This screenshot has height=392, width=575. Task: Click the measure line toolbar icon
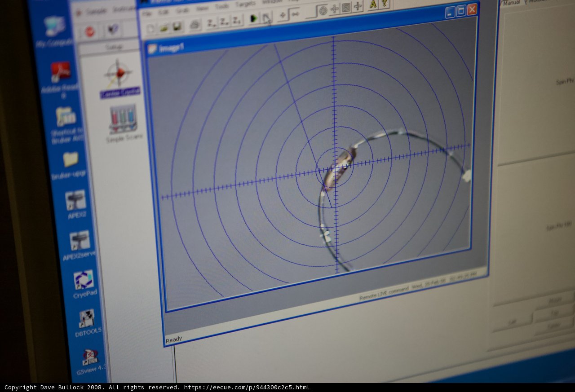(295, 14)
